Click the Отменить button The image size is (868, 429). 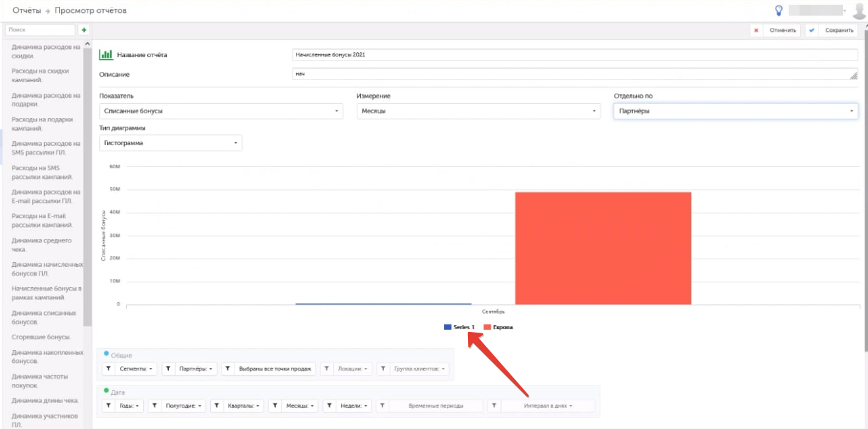pos(775,30)
